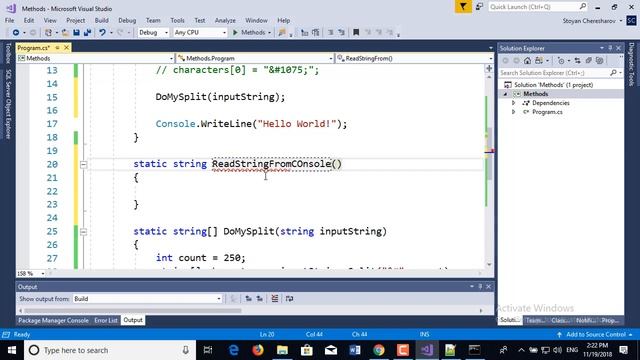Click the Quick Launch search box
This screenshot has height=360, width=640.
point(538,7)
